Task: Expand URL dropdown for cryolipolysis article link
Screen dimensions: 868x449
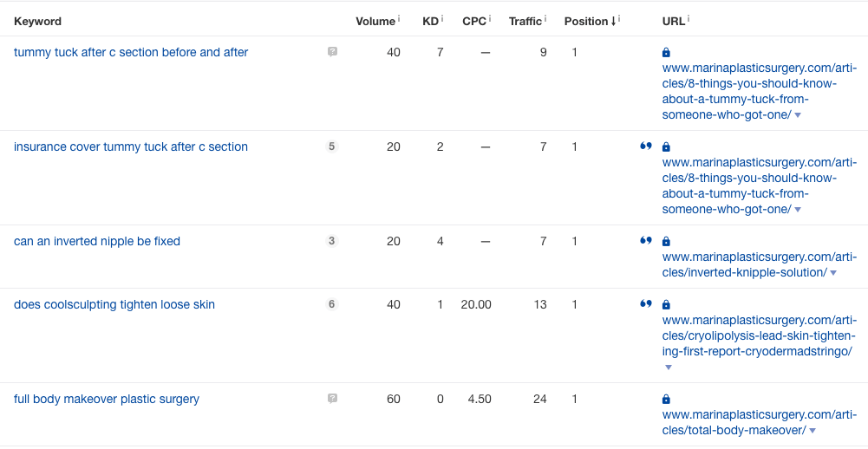Action: [668, 368]
